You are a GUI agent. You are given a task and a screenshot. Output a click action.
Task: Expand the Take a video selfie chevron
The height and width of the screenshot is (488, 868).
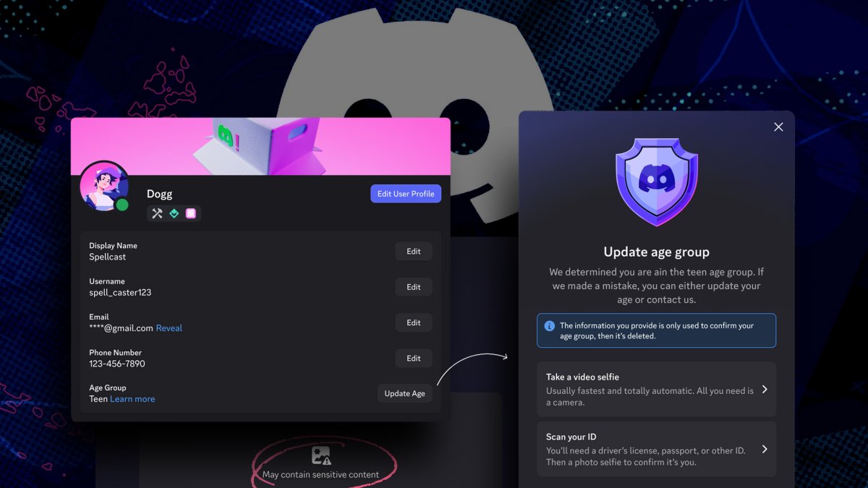point(765,389)
